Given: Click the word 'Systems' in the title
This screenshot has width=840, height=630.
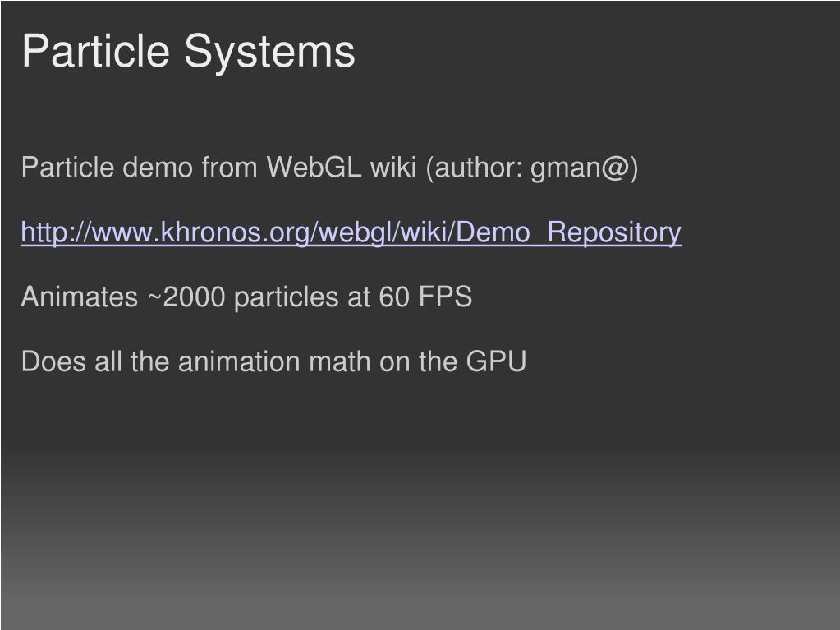Looking at the screenshot, I should (269, 53).
